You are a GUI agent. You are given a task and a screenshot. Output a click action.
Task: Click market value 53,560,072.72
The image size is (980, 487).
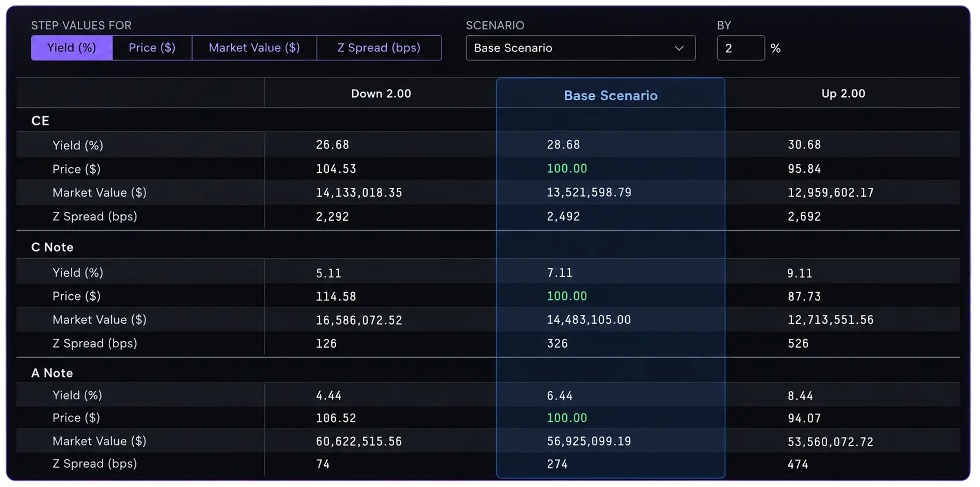coord(830,442)
